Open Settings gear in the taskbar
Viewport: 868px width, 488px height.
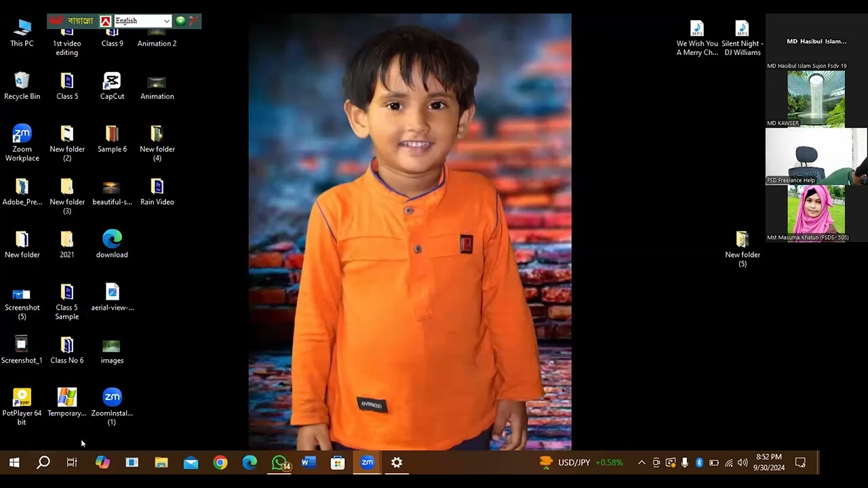click(x=397, y=462)
